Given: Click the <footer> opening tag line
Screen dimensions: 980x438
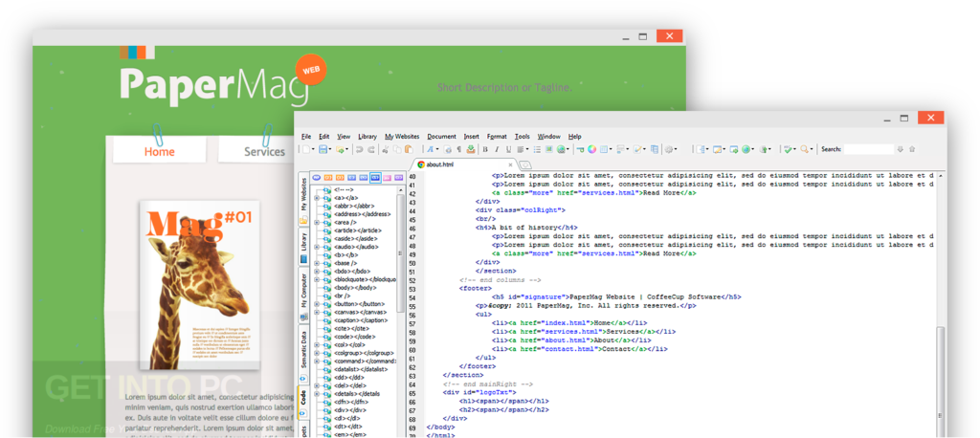Looking at the screenshot, I should coord(475,289).
